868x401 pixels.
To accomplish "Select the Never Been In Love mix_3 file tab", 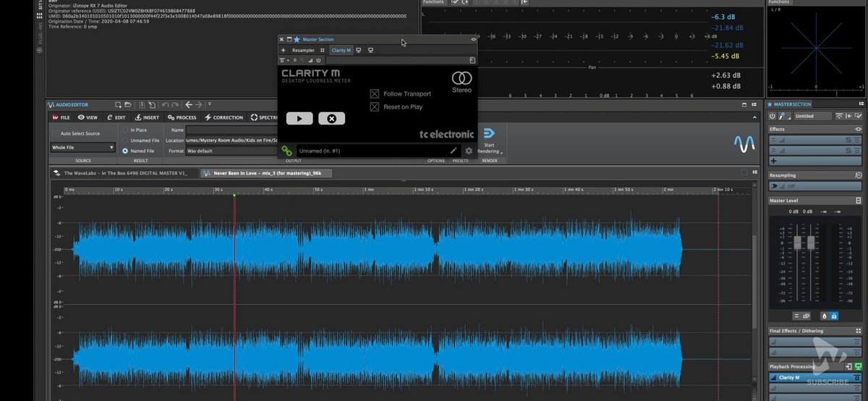I will [267, 173].
